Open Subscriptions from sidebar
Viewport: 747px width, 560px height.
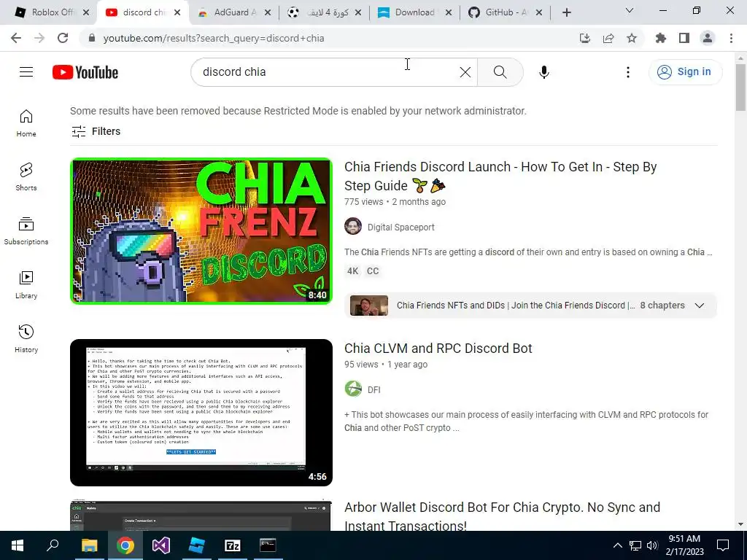click(26, 231)
